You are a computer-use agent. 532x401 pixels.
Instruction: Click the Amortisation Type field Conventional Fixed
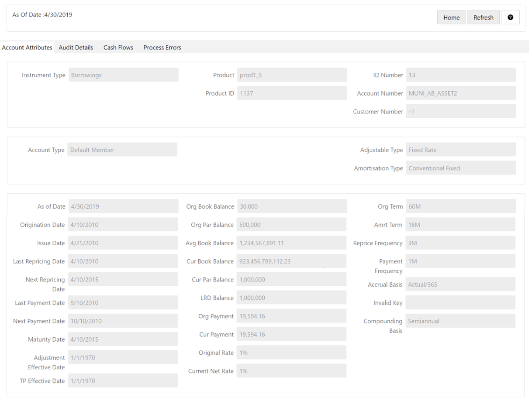tap(461, 168)
